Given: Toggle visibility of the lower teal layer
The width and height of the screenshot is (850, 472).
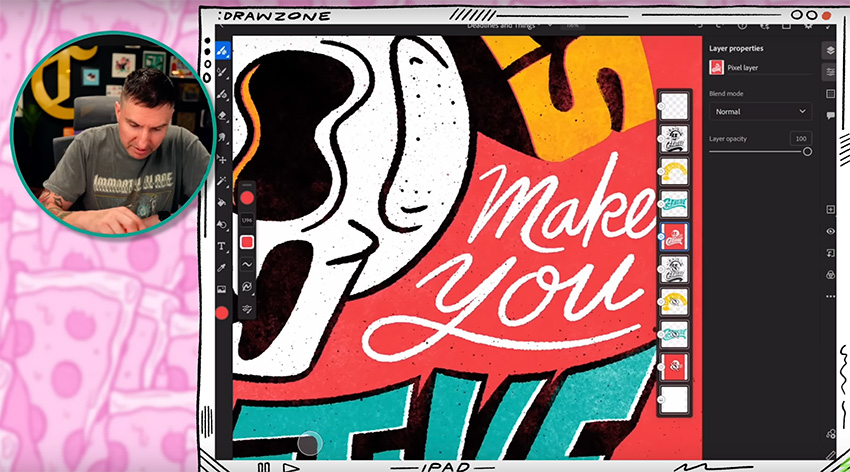Looking at the screenshot, I should [x=661, y=335].
